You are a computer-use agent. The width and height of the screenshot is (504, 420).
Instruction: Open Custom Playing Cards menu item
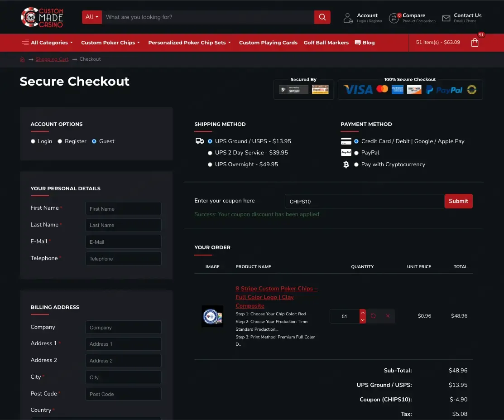pos(268,43)
